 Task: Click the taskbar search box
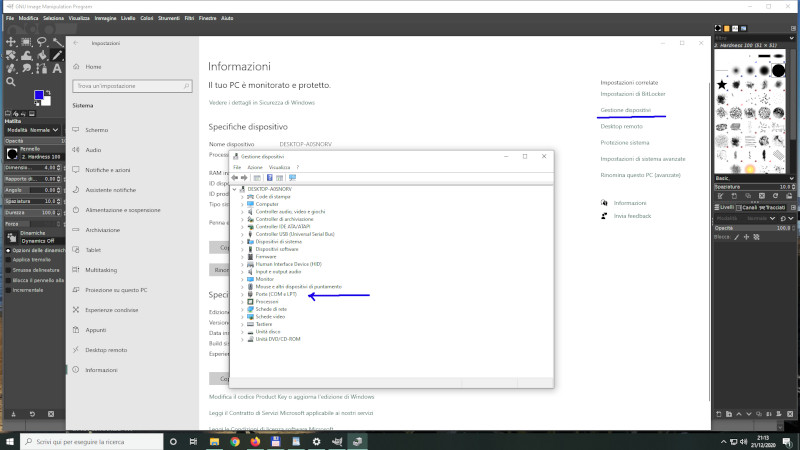click(92, 442)
